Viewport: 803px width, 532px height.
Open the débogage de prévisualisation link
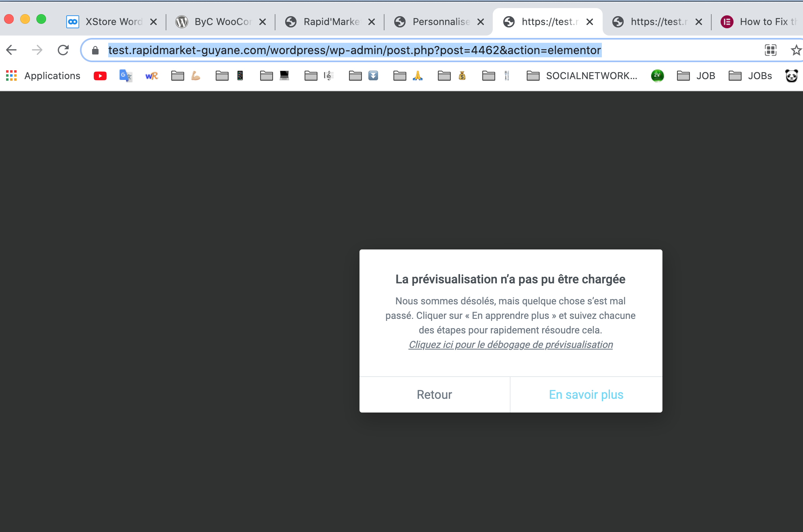(x=511, y=345)
